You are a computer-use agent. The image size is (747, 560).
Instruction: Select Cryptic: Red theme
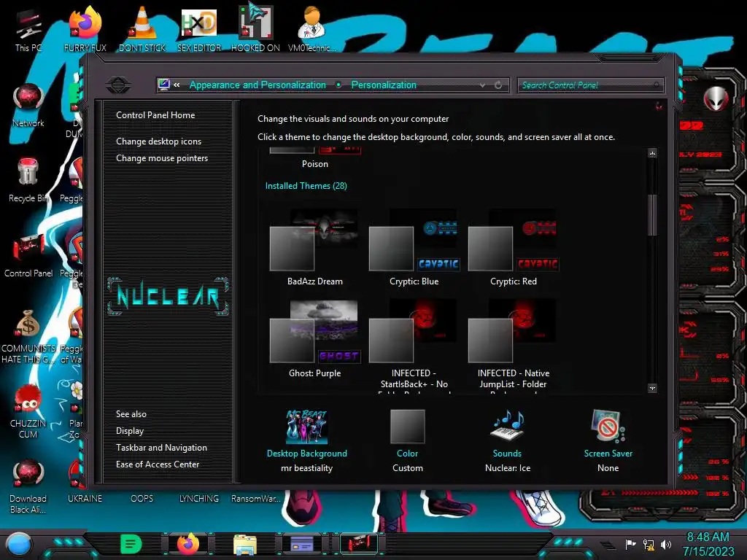pyautogui.click(x=513, y=248)
